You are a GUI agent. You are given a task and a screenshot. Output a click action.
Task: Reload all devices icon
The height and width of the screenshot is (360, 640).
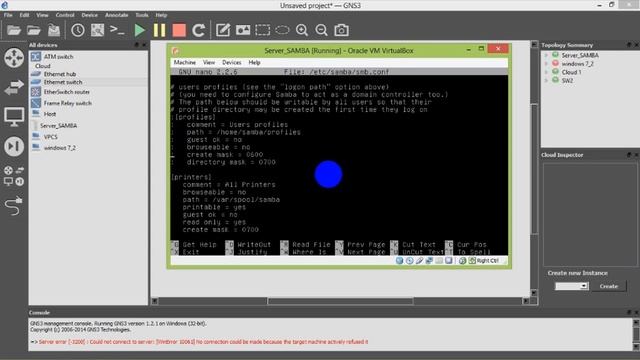[198, 30]
